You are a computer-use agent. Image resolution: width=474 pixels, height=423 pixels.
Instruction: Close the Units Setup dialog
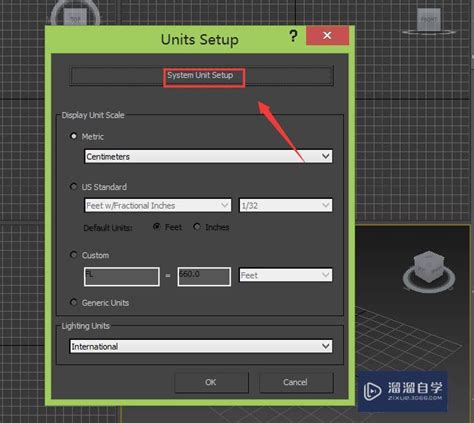coord(327,35)
